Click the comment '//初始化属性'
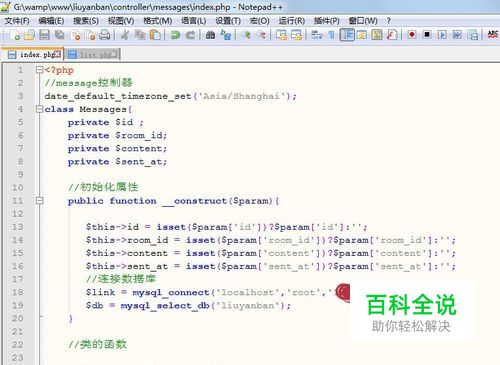Image resolution: width=500 pixels, height=365 pixels. click(103, 187)
